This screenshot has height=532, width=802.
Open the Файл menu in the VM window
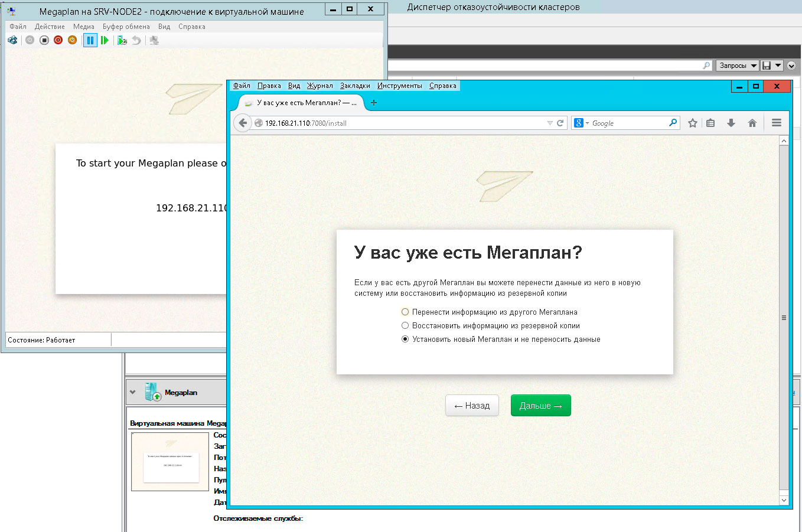pos(18,27)
